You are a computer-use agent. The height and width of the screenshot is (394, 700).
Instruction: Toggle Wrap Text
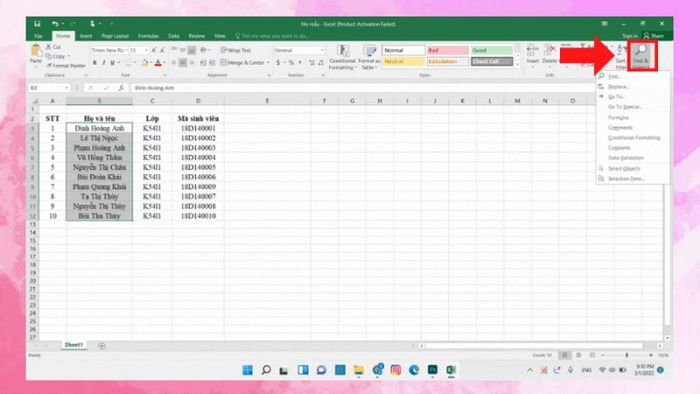[236, 50]
